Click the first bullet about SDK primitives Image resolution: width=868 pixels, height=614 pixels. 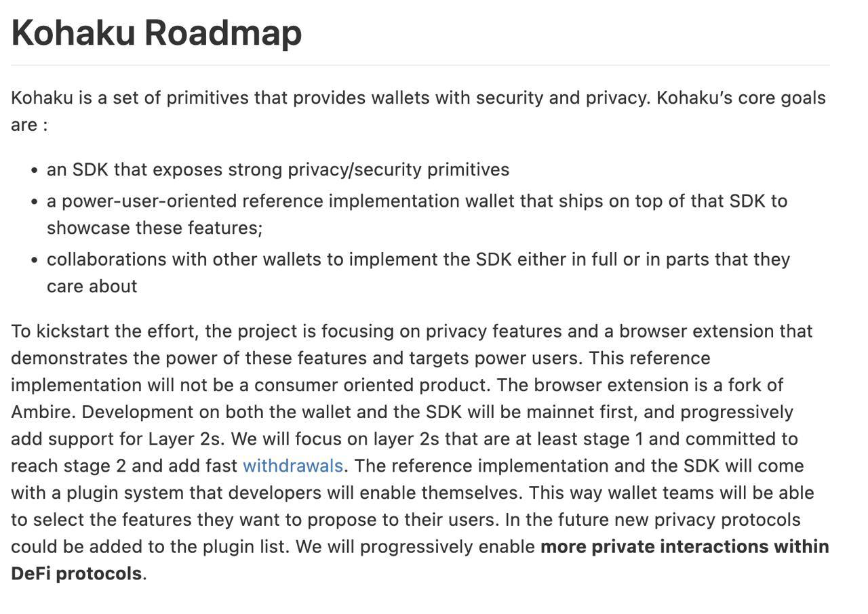coord(277,169)
